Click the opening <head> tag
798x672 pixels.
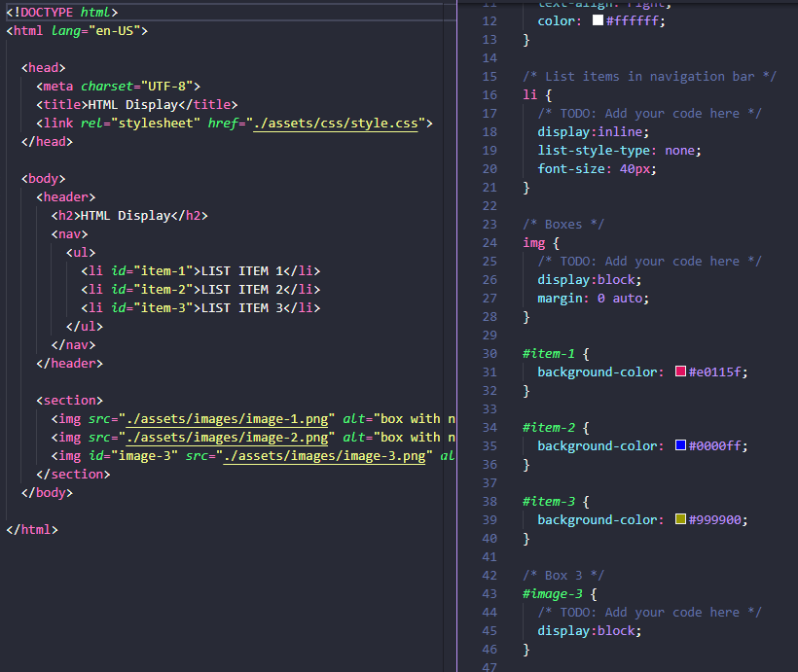tap(43, 68)
